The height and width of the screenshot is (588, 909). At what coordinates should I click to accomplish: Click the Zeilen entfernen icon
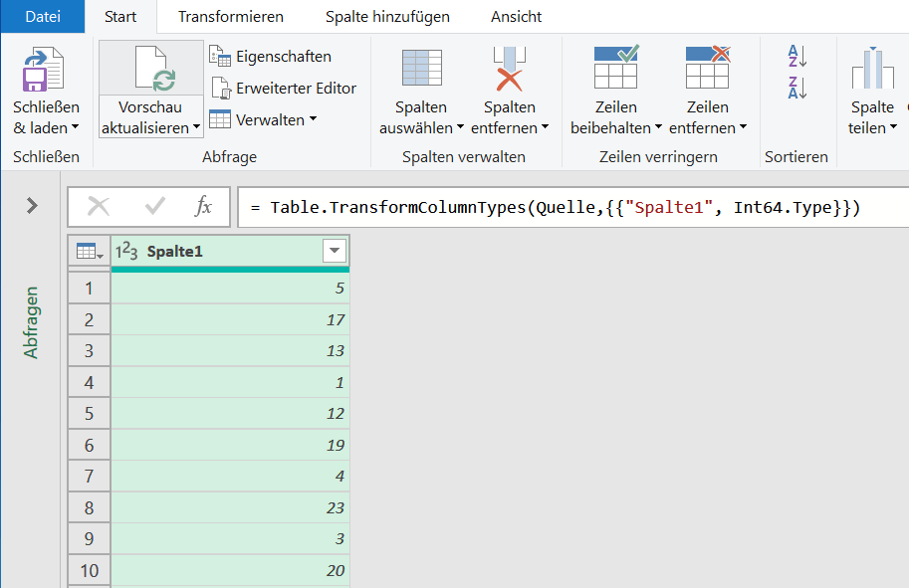click(708, 67)
